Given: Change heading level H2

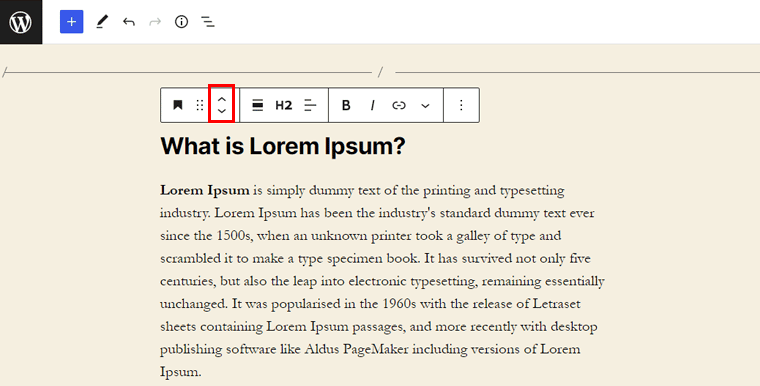Looking at the screenshot, I should [284, 105].
